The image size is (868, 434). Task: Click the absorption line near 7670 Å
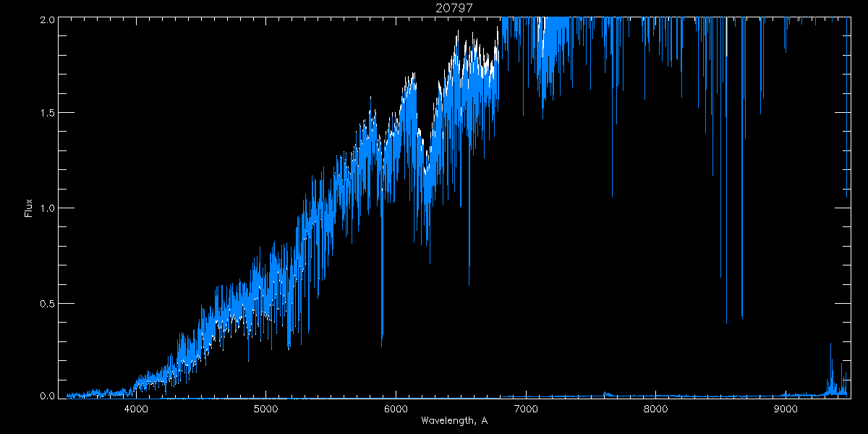click(613, 194)
